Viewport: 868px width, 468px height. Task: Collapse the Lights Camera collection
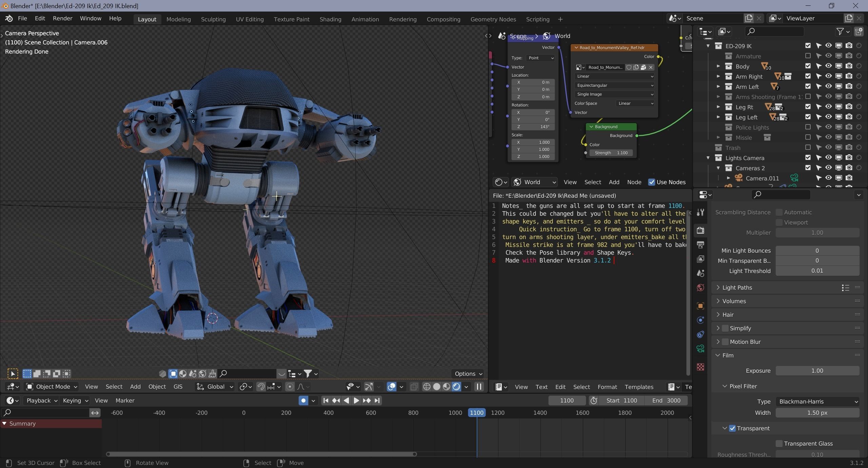click(x=708, y=158)
